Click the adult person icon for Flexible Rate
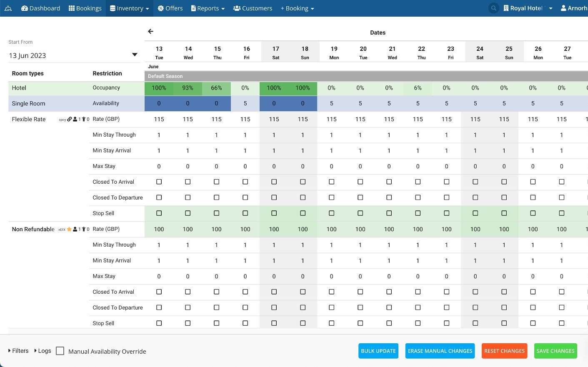The image size is (588, 367). [75, 120]
